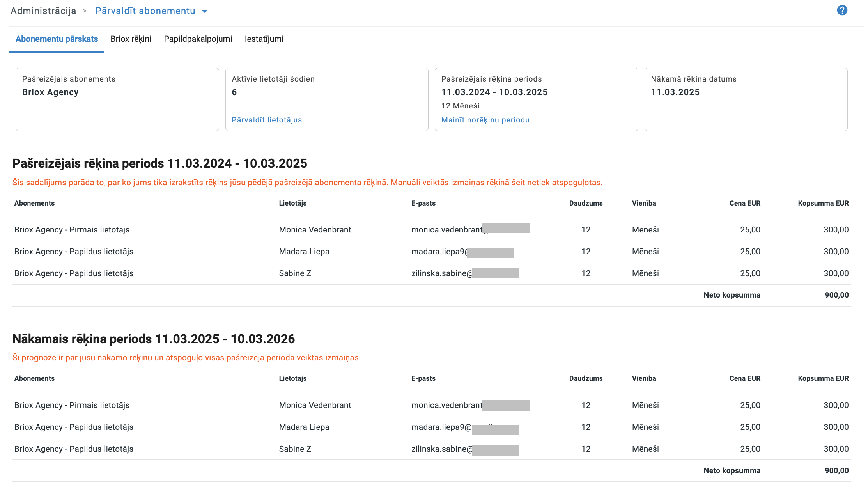This screenshot has height=486, width=868.
Task: Click Cena EUR header in next period table
Action: (x=745, y=378)
